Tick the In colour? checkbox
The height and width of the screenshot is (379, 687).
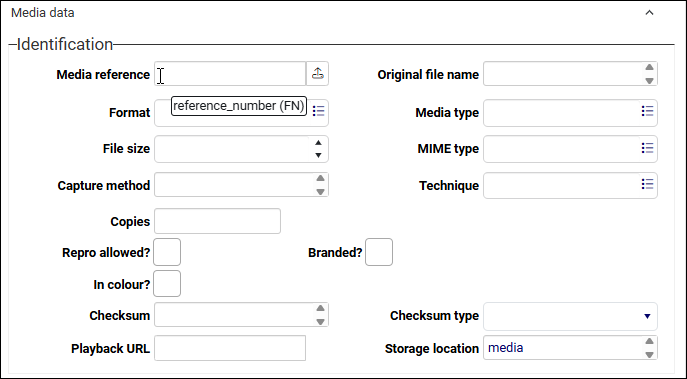coord(167,283)
